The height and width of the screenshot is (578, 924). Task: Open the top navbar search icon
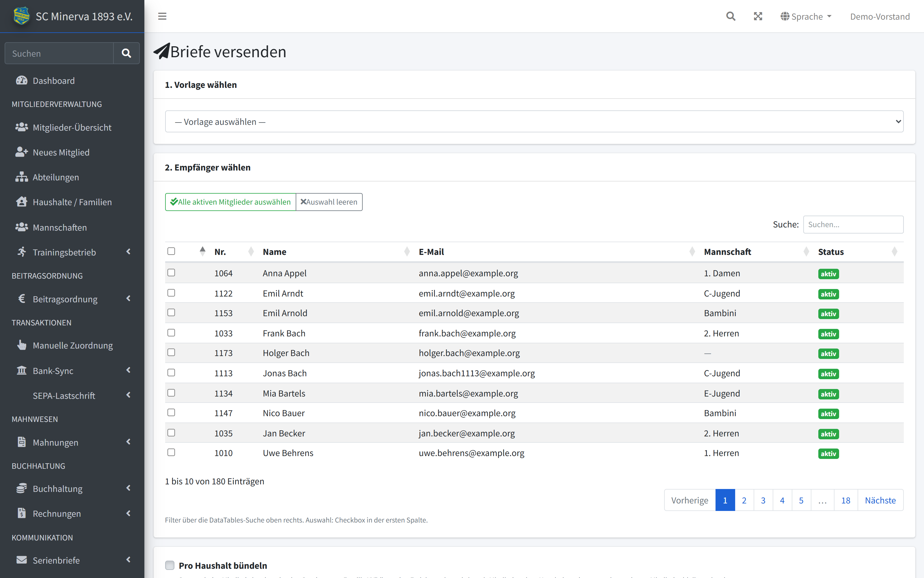(731, 16)
